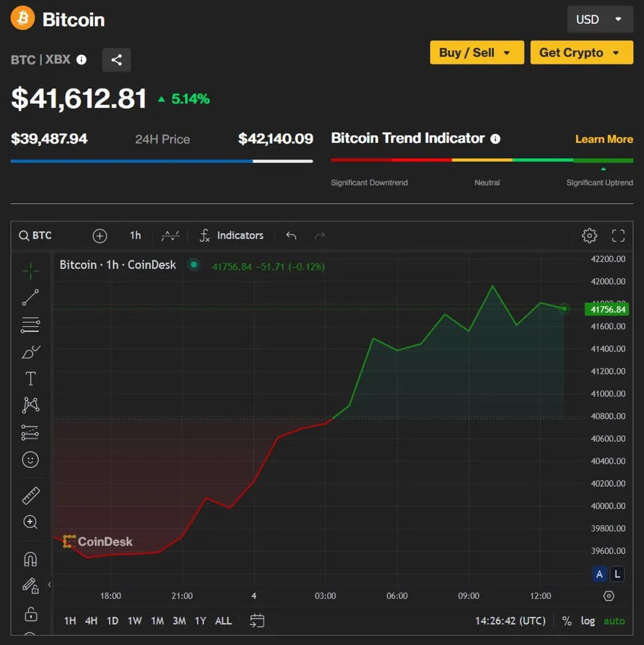644x645 pixels.
Task: Open the emoji icons tool
Action: (x=31, y=460)
